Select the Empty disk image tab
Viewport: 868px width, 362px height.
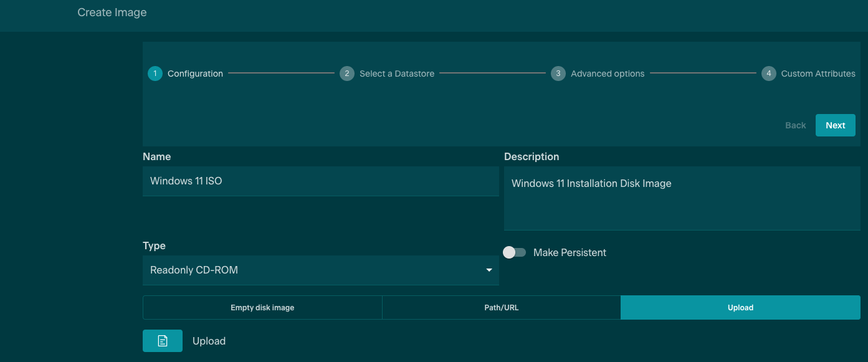click(262, 307)
